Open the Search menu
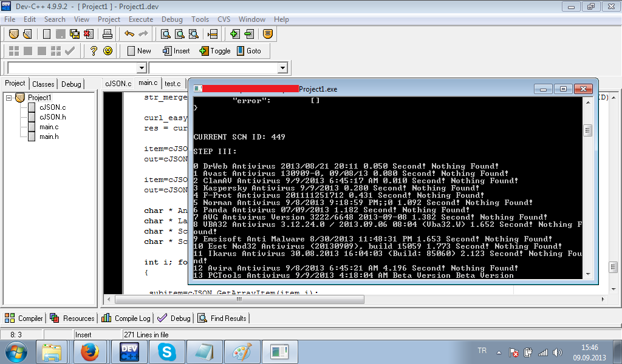Screen dimensions: 622x364 [55, 19]
